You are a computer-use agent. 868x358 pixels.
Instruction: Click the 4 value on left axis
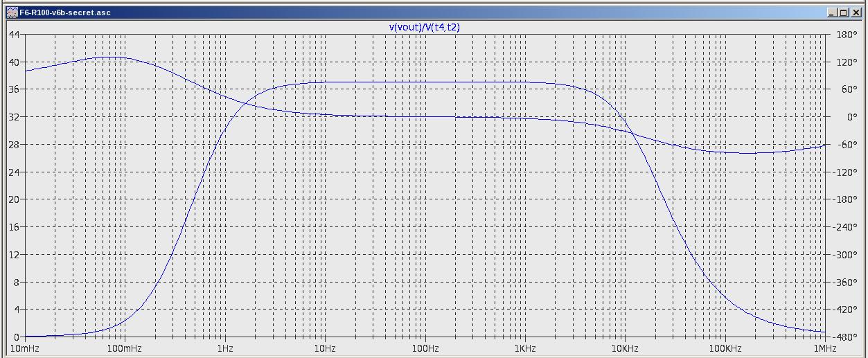click(17, 310)
